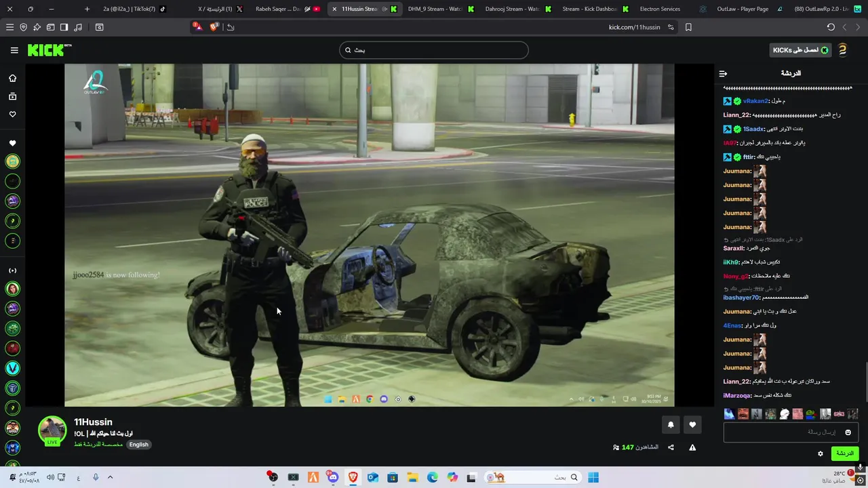Focus the Windows taskbar search box
The width and height of the screenshot is (868, 488).
(533, 477)
